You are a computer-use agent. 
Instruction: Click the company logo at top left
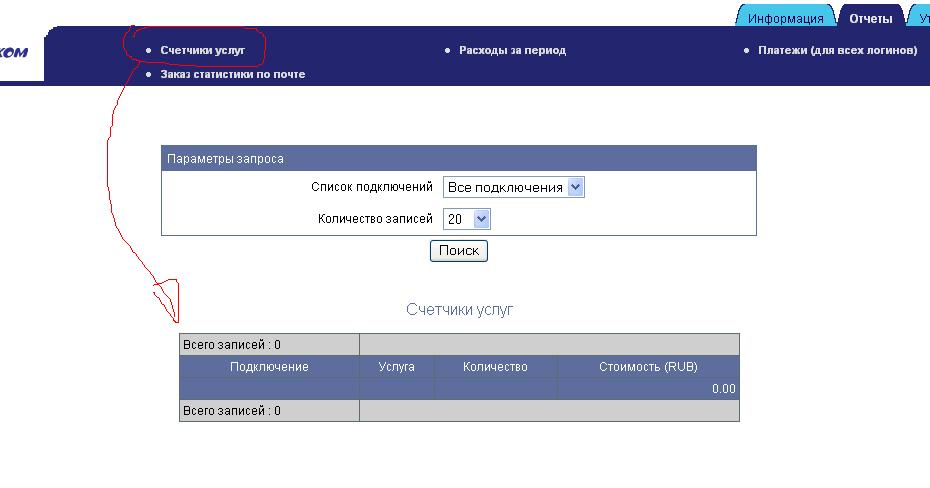(18, 53)
